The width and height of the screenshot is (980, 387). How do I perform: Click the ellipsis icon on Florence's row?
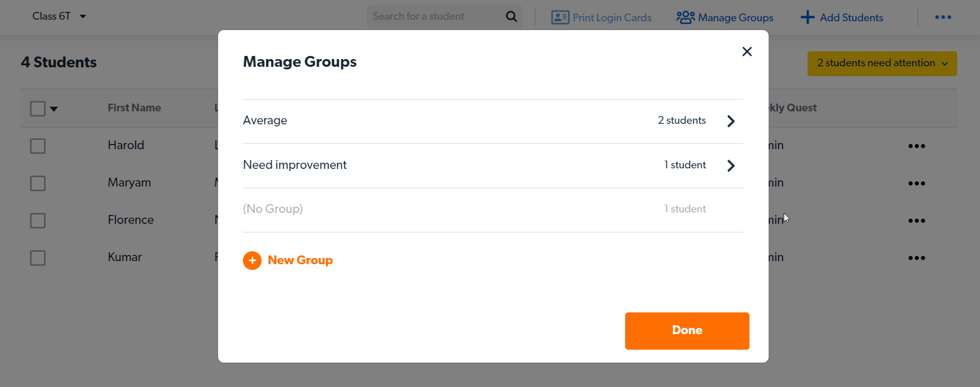pyautogui.click(x=916, y=220)
